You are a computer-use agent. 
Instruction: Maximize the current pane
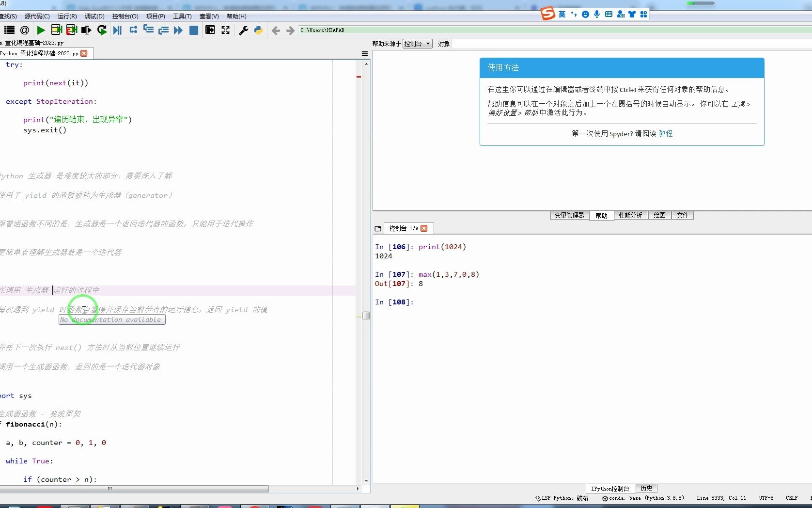tap(210, 30)
